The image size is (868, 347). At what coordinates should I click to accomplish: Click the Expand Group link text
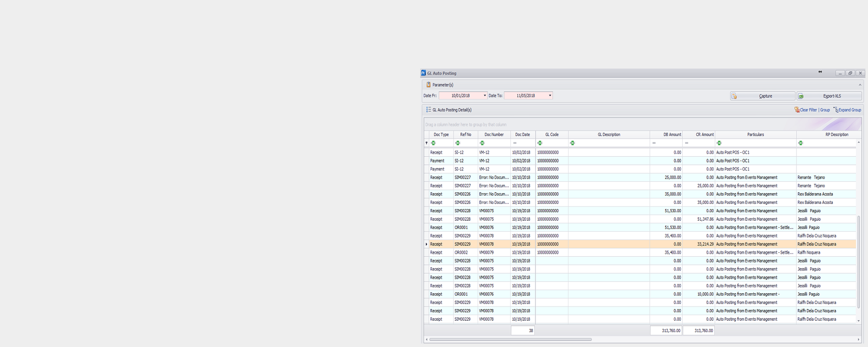pos(850,110)
